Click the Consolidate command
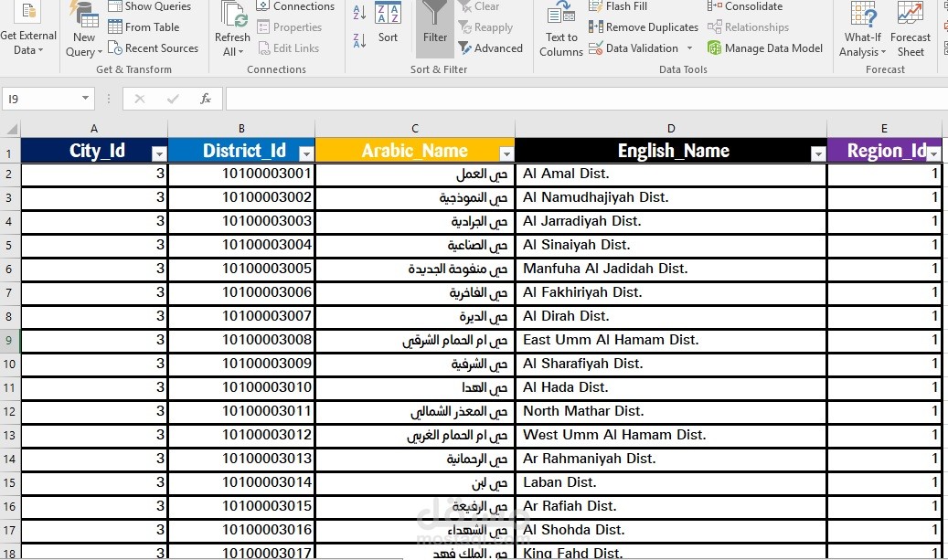This screenshot has width=948, height=560. tap(745, 6)
